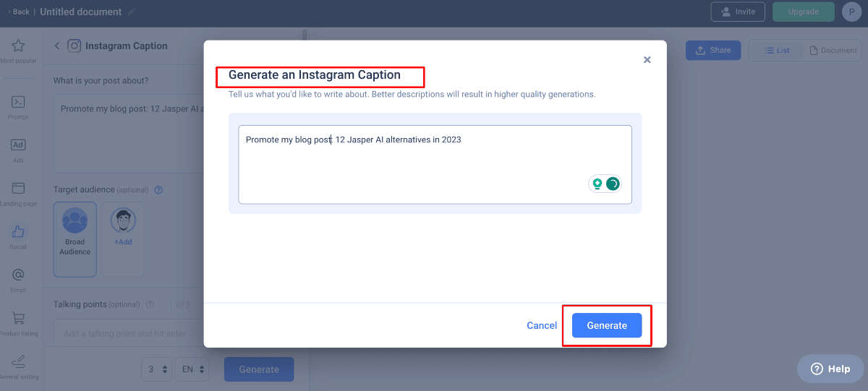Add a new target audience

[x=123, y=239]
